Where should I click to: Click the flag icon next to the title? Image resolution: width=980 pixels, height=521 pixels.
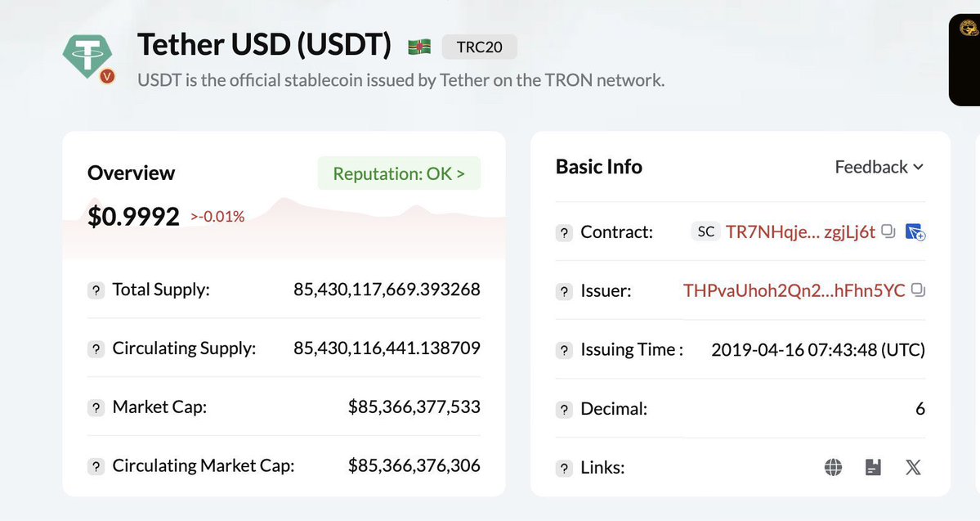(419, 47)
